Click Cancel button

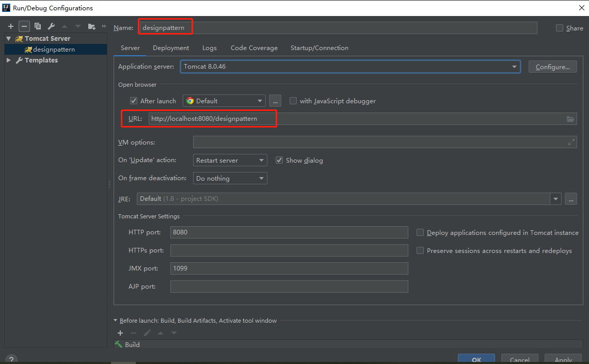click(519, 359)
